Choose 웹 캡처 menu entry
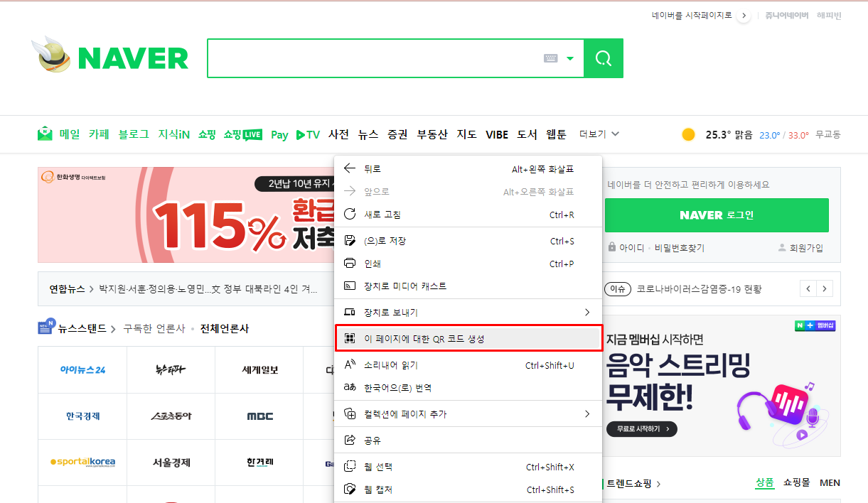This screenshot has width=868, height=503. (x=468, y=490)
